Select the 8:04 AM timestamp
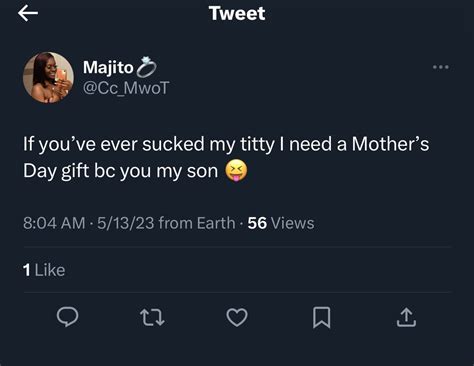 [x=54, y=223]
